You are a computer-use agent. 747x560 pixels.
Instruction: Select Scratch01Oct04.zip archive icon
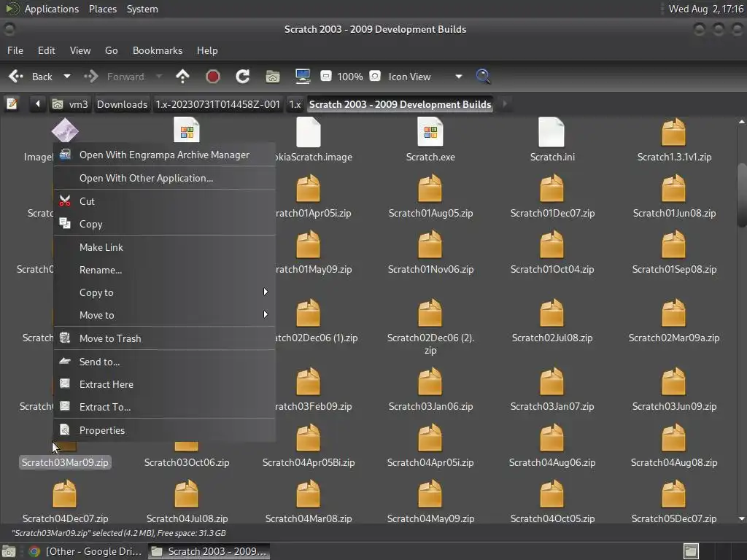(551, 244)
